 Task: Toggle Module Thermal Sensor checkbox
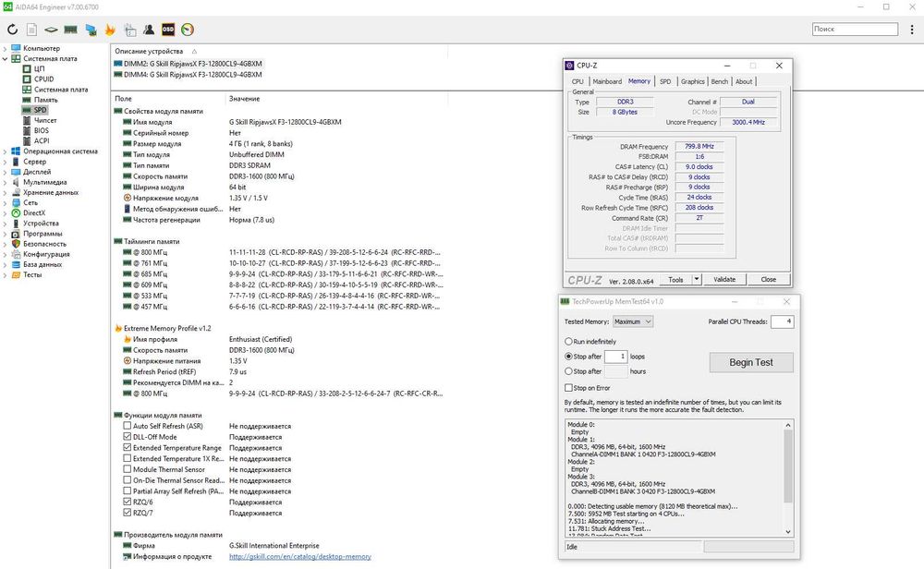pyautogui.click(x=127, y=469)
